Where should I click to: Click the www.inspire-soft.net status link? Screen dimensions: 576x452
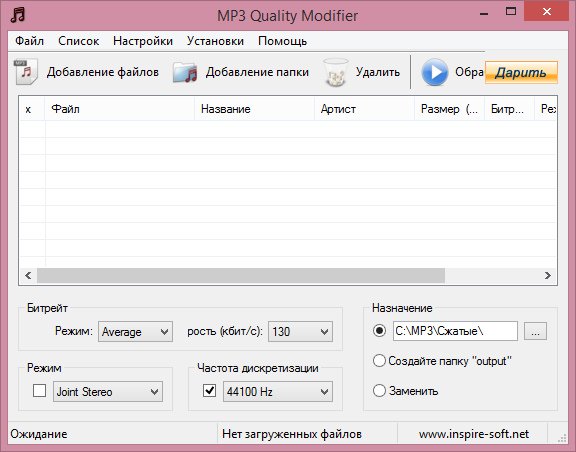click(474, 434)
